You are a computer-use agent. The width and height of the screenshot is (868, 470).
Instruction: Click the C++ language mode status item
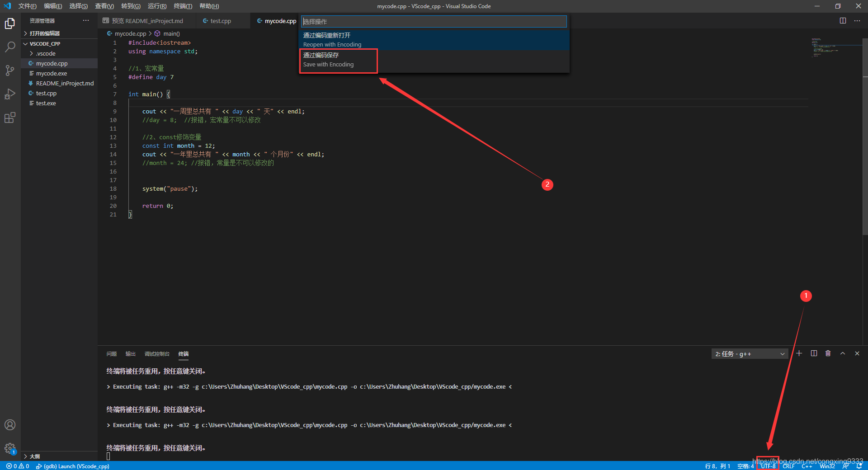(807, 466)
